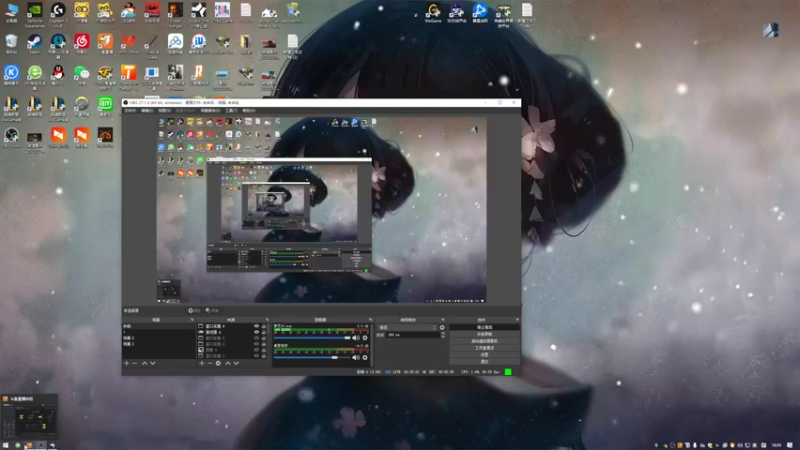Open OBS 编辑(E) menu

(147, 111)
